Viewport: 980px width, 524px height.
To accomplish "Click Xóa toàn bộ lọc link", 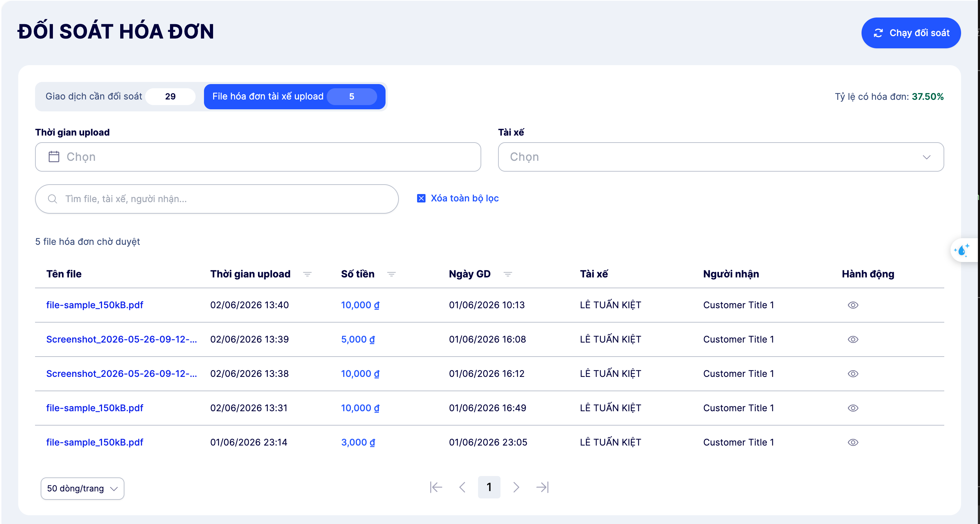I will click(x=464, y=199).
